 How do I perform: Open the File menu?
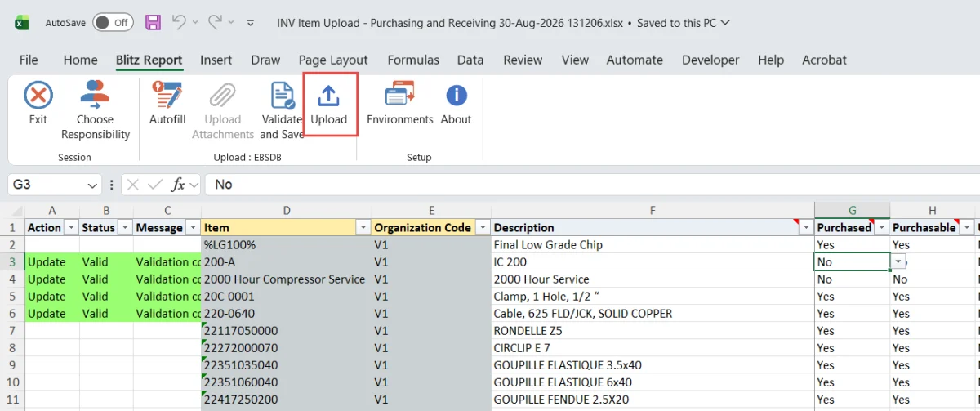29,60
